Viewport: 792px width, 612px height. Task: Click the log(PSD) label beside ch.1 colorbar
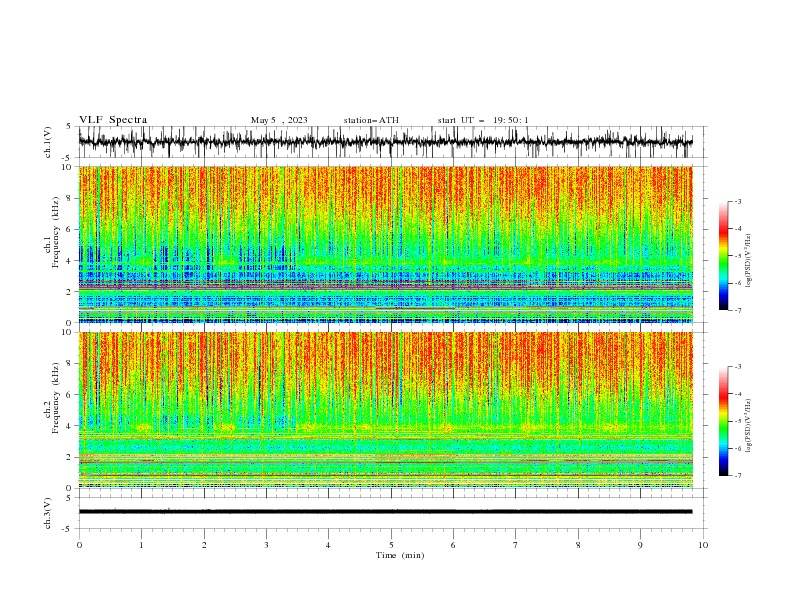[x=748, y=261]
